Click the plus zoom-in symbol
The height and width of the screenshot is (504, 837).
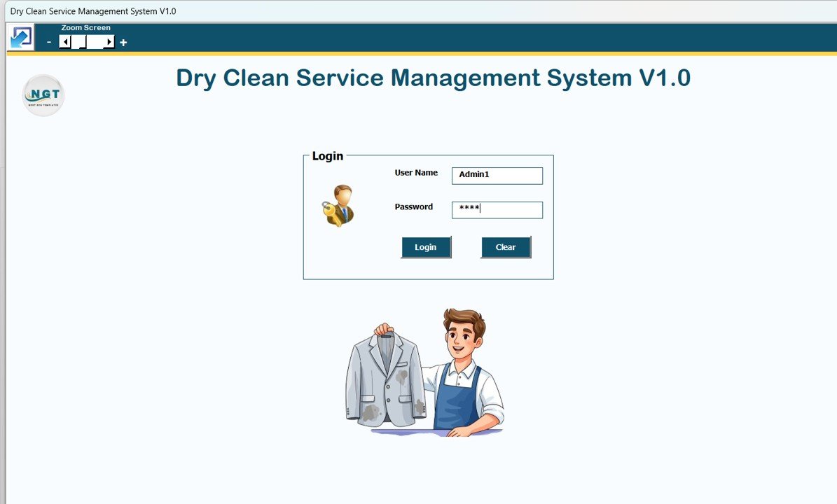click(x=123, y=43)
